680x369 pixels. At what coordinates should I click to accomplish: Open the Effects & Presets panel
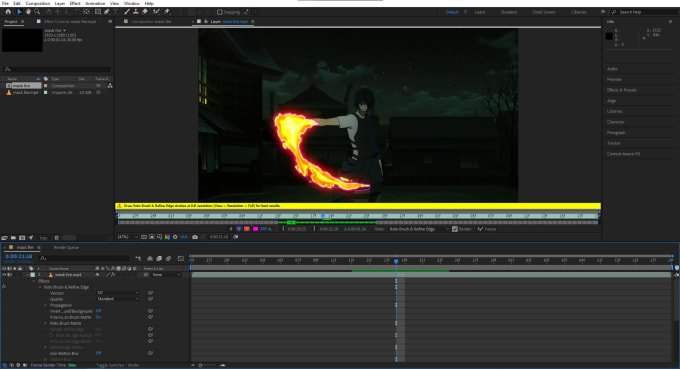pos(621,90)
